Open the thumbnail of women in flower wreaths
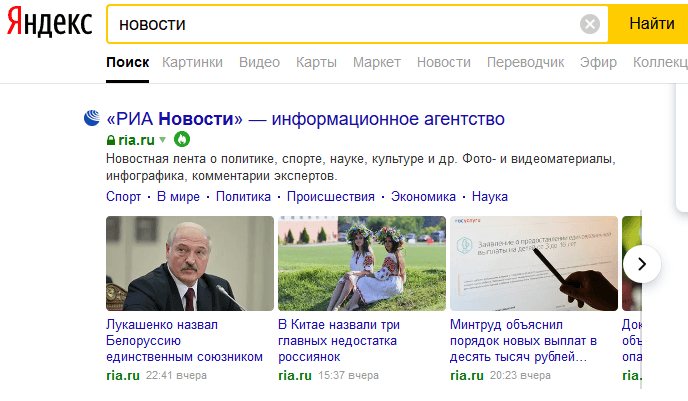 (362, 263)
